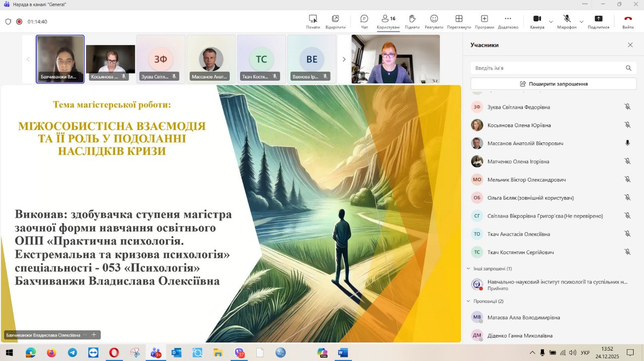Select Матаєва Алла Володимирівна suggestion

pos(552,317)
